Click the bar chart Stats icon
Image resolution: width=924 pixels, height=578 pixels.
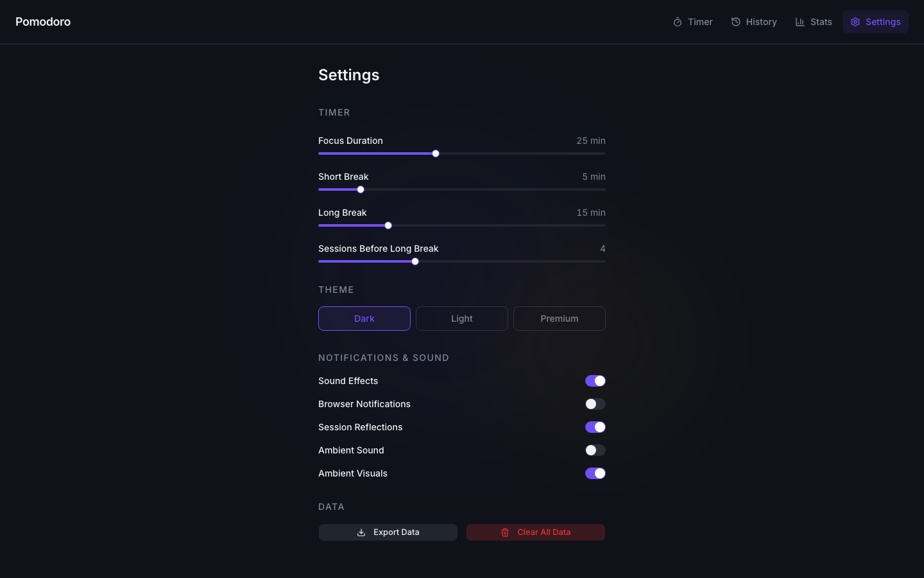[x=800, y=22]
